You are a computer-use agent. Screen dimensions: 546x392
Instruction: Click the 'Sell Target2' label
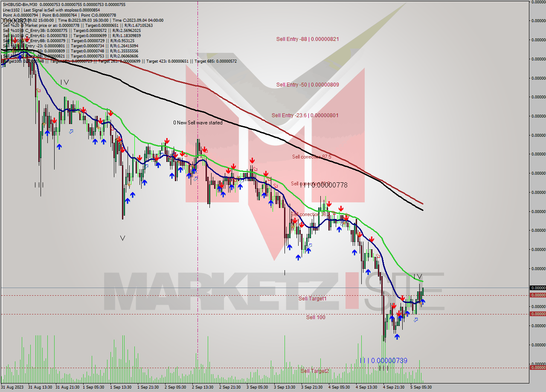(315, 371)
